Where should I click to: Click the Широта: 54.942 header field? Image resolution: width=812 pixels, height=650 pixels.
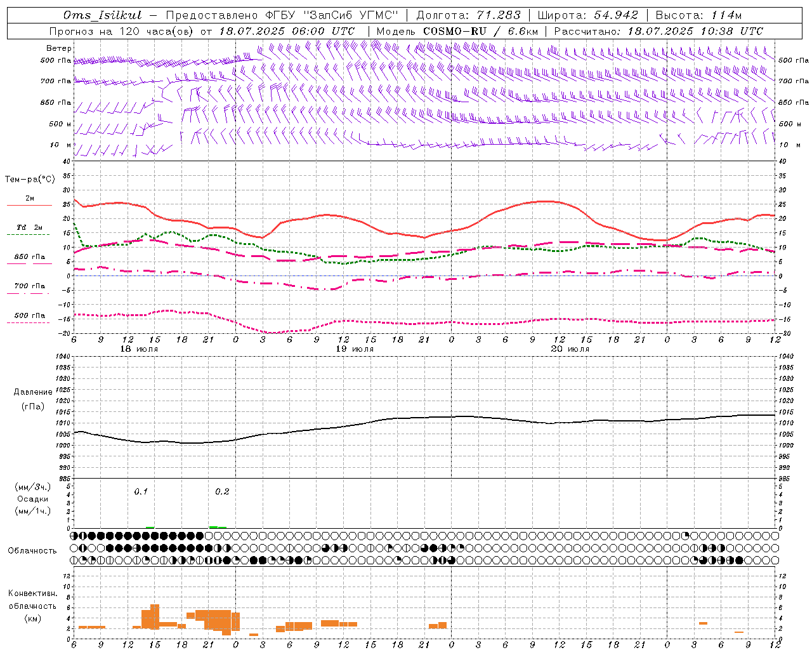[x=588, y=15]
